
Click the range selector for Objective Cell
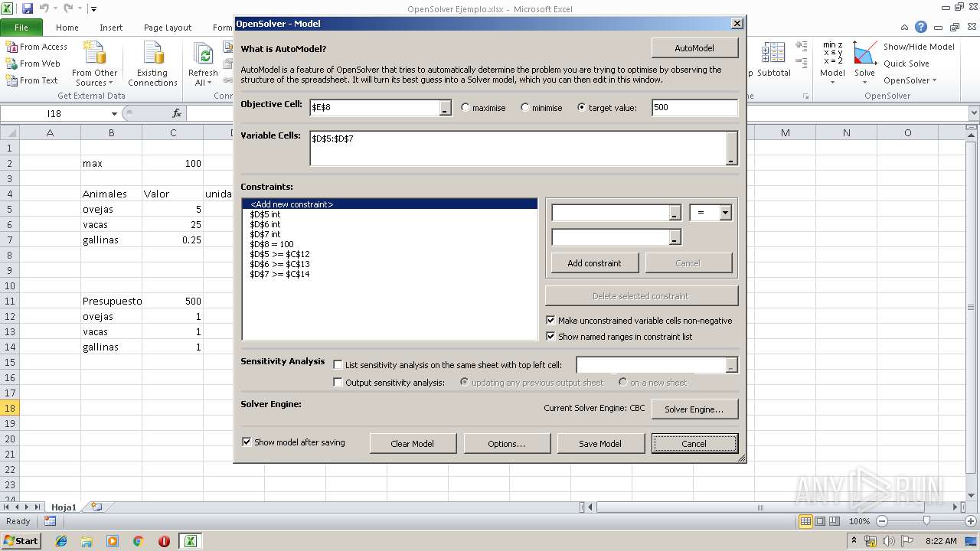coord(446,108)
